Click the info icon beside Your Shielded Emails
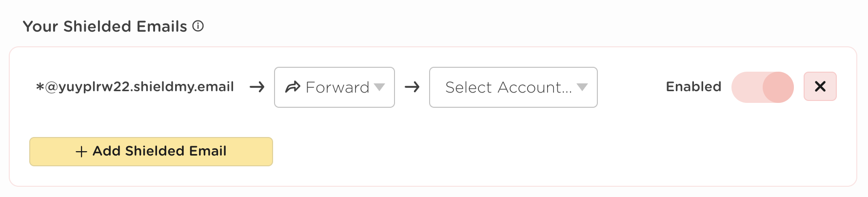This screenshot has height=197, width=868. 198,26
